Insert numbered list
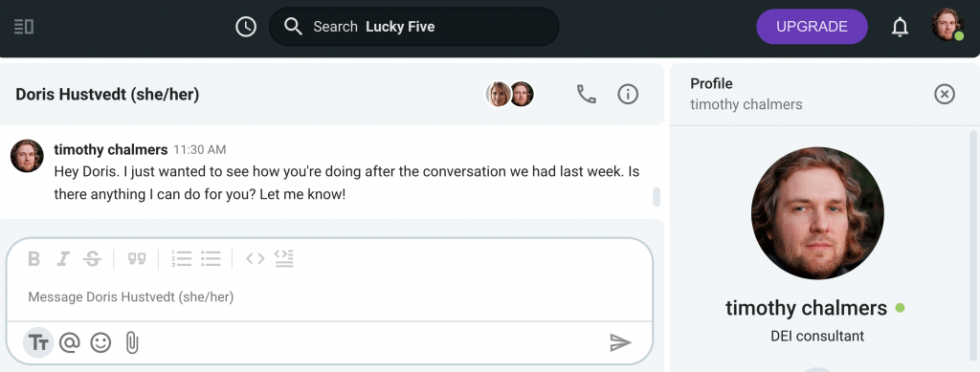 pos(181,259)
